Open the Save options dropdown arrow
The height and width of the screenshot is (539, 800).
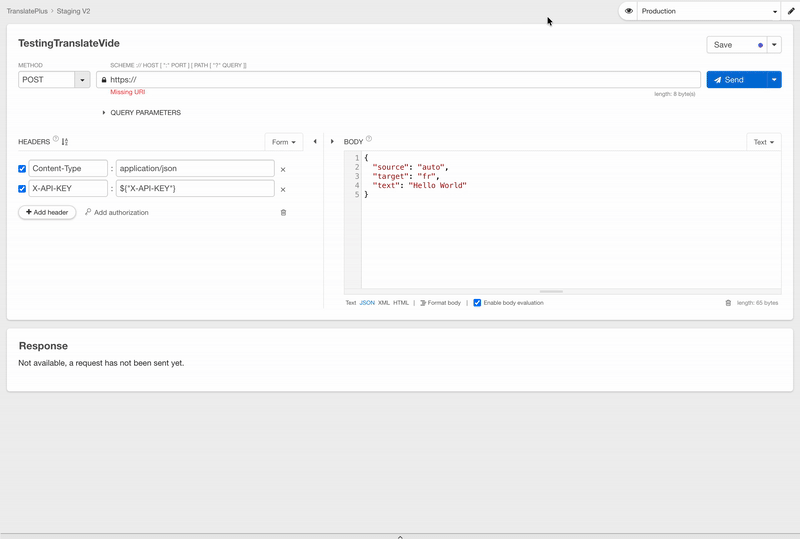click(x=774, y=45)
